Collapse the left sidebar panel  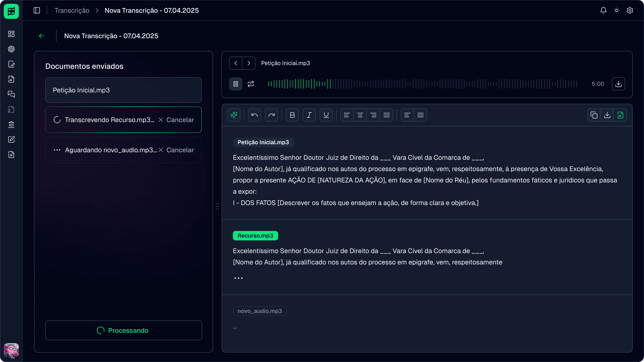point(37,10)
